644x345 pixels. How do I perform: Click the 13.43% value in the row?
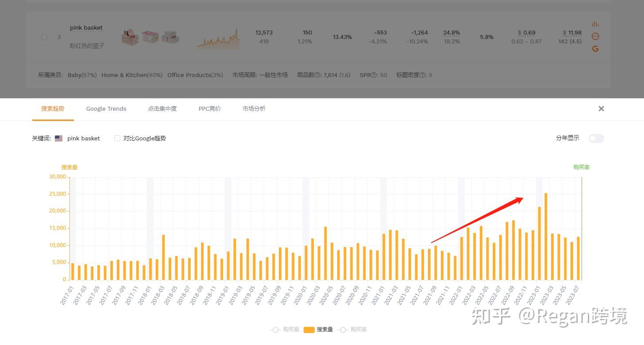[x=343, y=37]
